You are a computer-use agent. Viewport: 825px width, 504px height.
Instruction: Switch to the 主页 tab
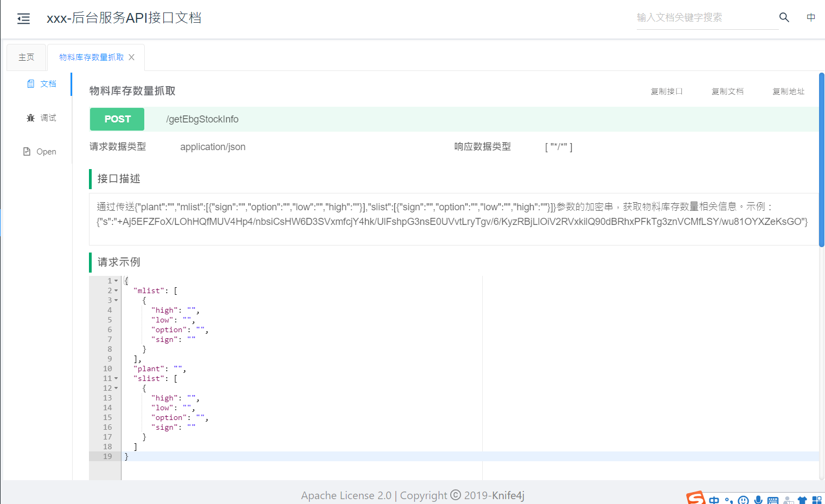[x=26, y=56]
